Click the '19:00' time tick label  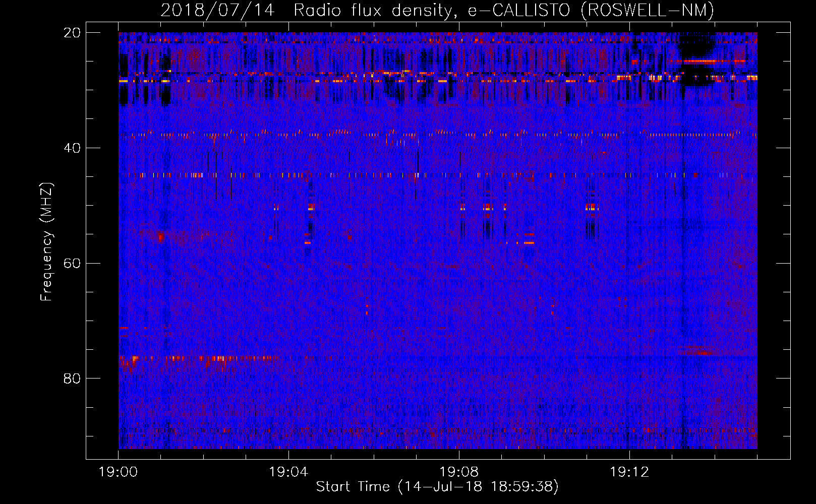118,472
